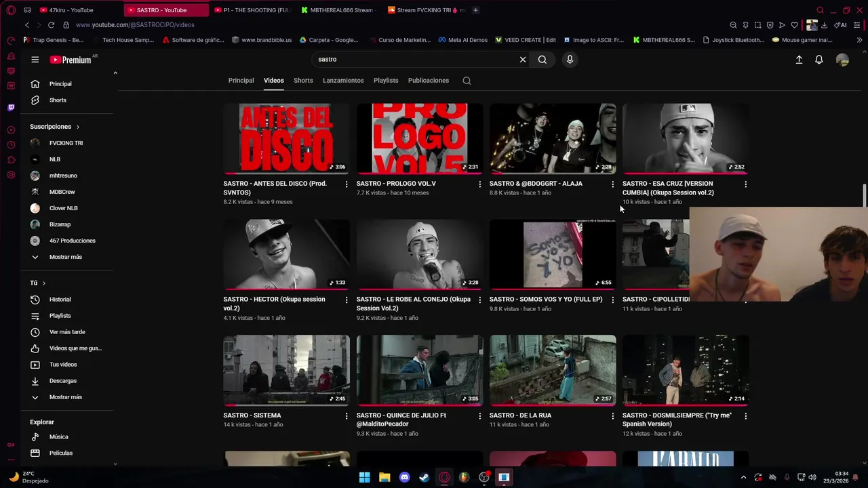Clear the search box with the X icon
Screen dimensions: 868x488
pyautogui.click(x=523, y=60)
